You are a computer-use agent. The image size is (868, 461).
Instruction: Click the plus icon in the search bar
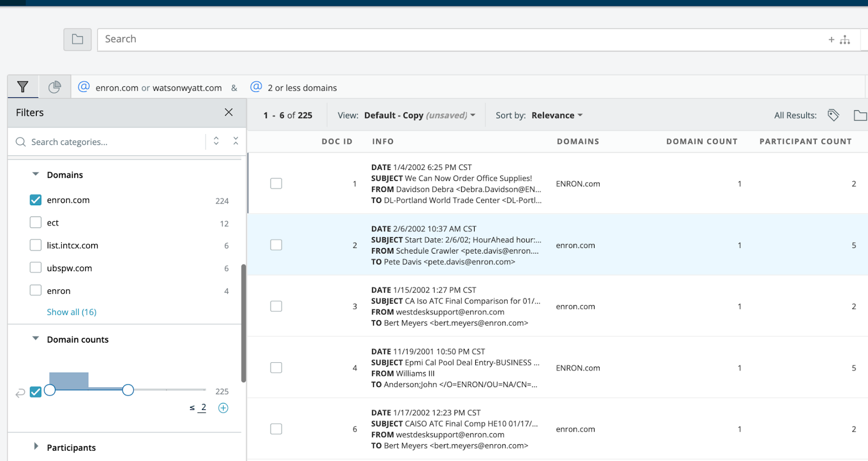tap(831, 40)
